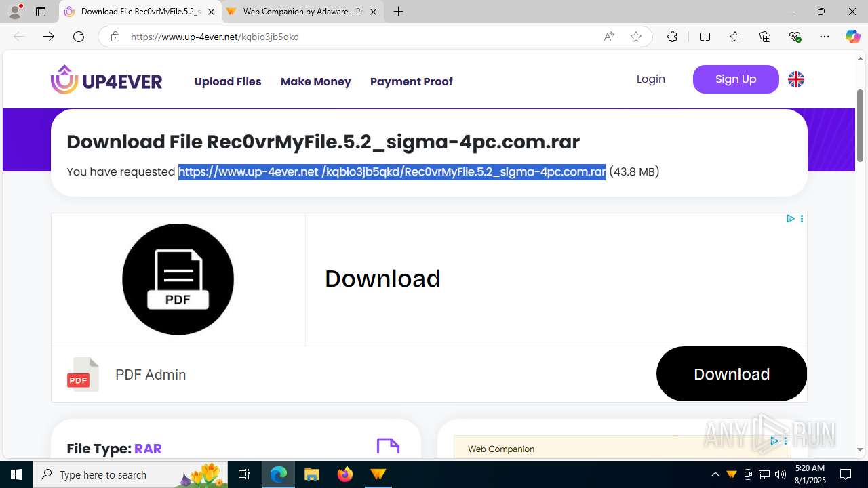Select the Download File Rec0vrMyFile tab
The image size is (868, 488).
[x=140, y=12]
